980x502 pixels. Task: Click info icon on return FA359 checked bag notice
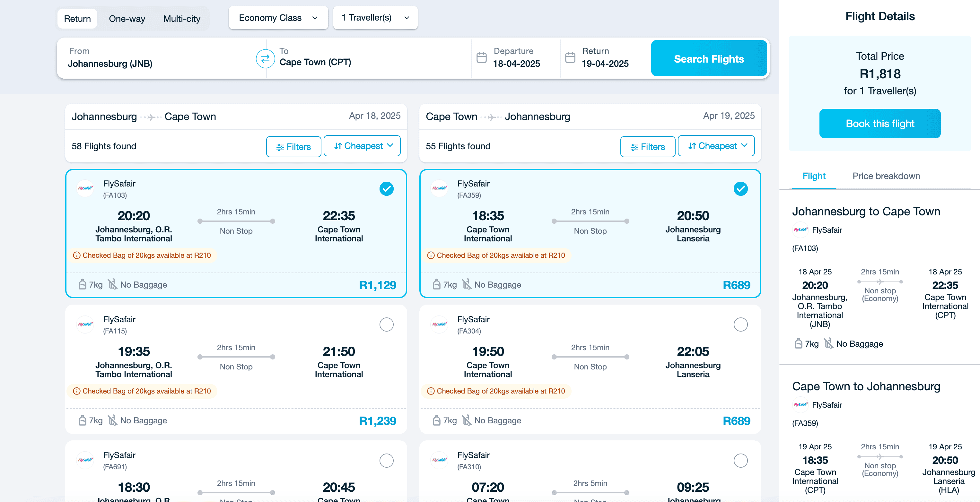[x=431, y=255]
